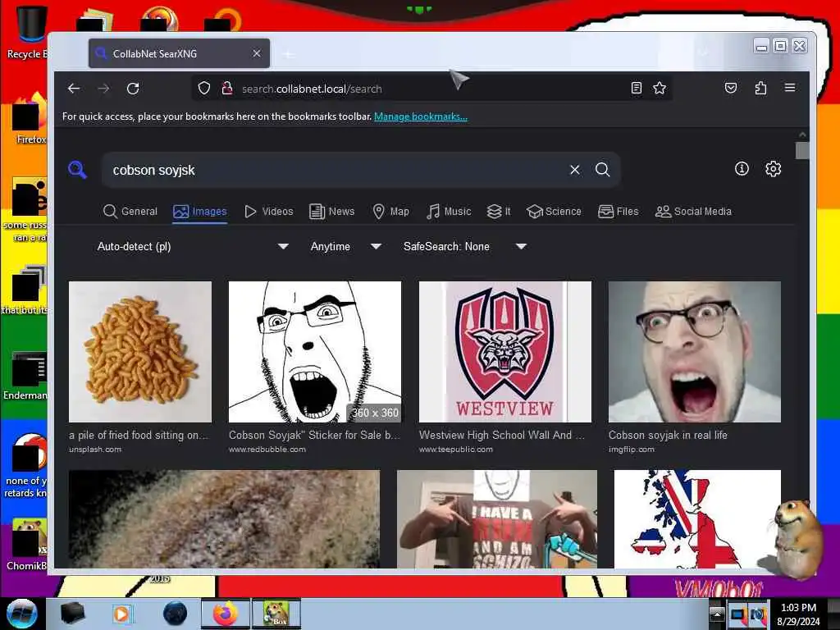Select the Firefox desktop shortcut
Image resolution: width=840 pixels, height=630 pixels.
30,119
